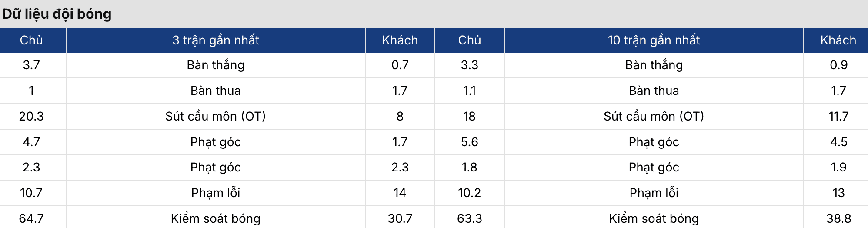Select the "3 trận gần nhất" column header

215,40
